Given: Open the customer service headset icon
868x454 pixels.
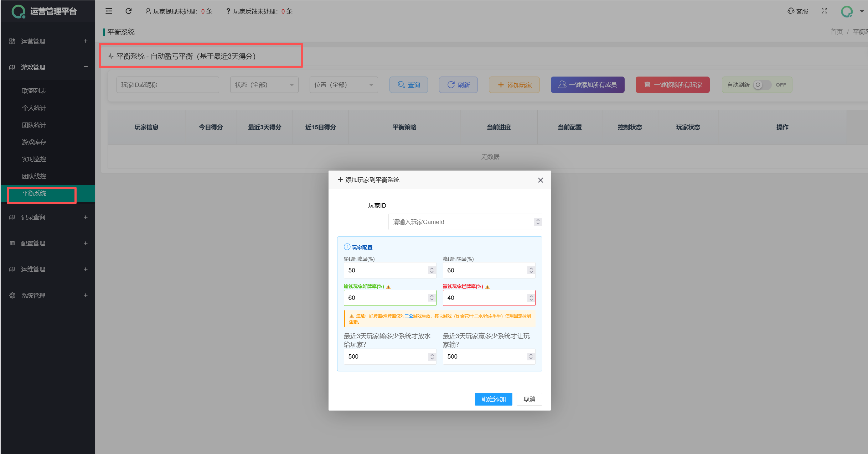Looking at the screenshot, I should coord(791,11).
